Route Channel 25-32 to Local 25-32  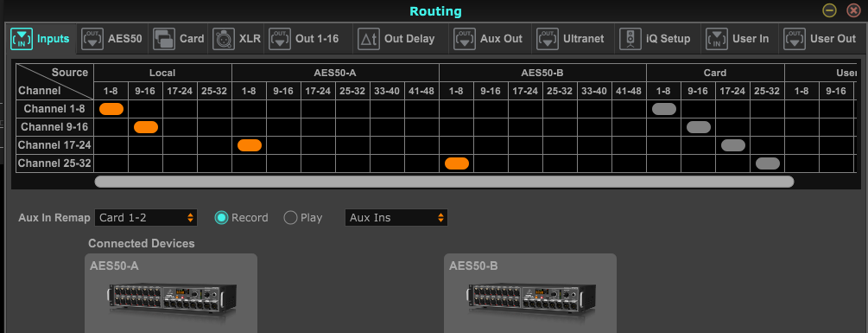click(x=215, y=163)
